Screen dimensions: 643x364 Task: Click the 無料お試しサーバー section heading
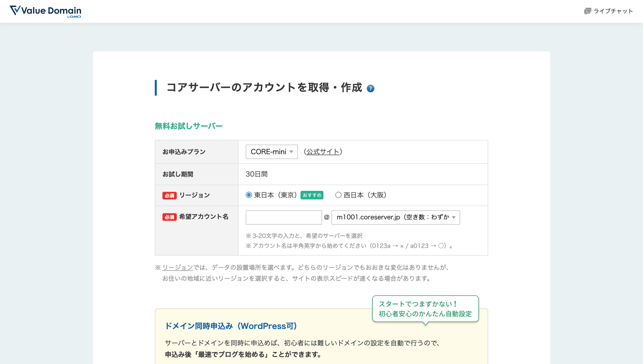[189, 126]
